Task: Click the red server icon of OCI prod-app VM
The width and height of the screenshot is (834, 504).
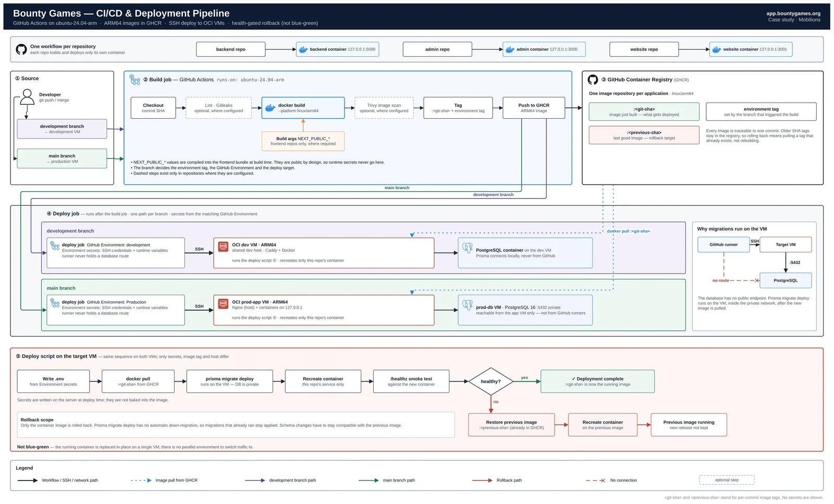Action: [x=223, y=303]
